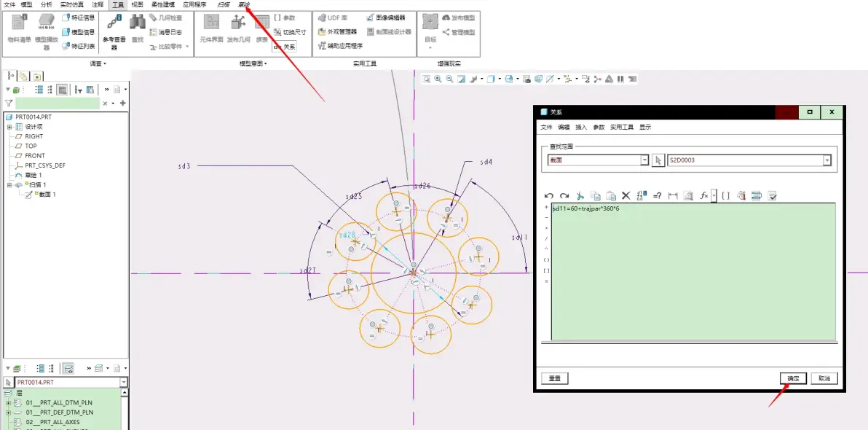The width and height of the screenshot is (868, 430).
Task: Click the scissors cut icon in Relations dialog
Action: (580, 195)
